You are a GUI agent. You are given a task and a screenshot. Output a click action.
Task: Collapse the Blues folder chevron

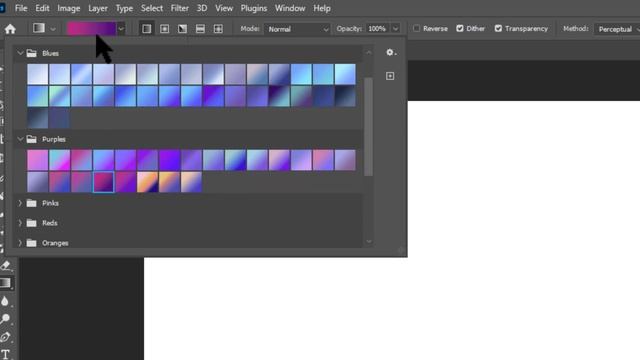tap(20, 53)
